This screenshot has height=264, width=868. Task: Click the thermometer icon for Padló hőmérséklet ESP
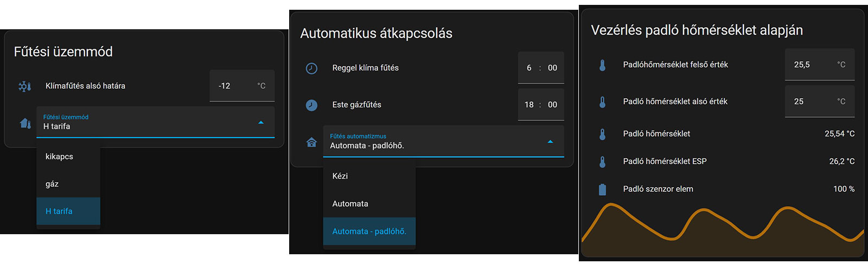pos(602,162)
